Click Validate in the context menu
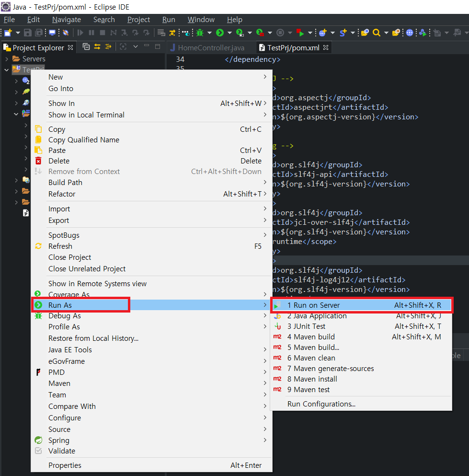The height and width of the screenshot is (476, 469). pyautogui.click(x=151, y=451)
